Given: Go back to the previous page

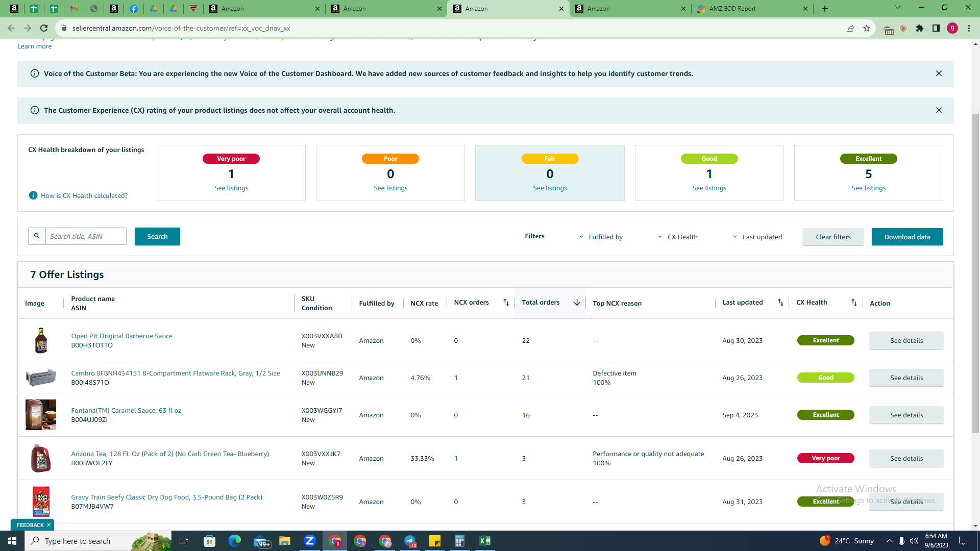Looking at the screenshot, I should (x=11, y=28).
